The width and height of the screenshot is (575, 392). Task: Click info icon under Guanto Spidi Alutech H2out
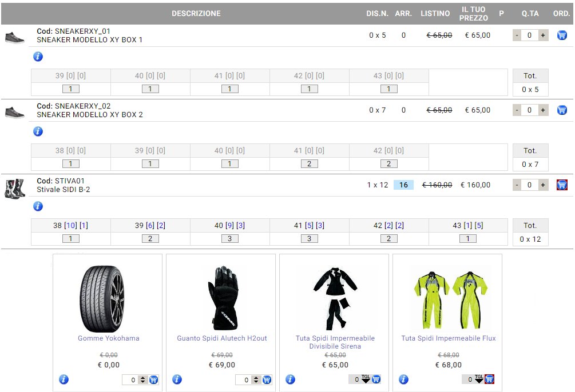coord(177,379)
